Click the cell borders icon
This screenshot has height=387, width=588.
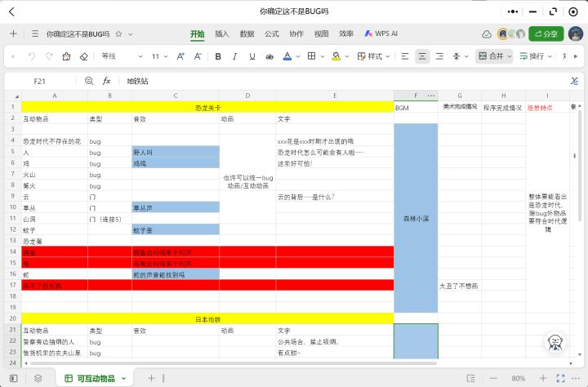[x=311, y=56]
